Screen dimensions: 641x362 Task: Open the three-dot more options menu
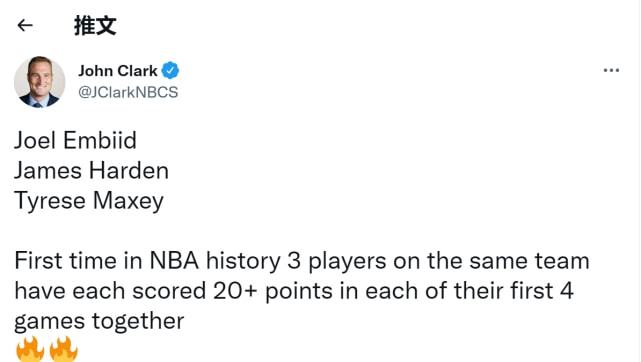pos(611,70)
